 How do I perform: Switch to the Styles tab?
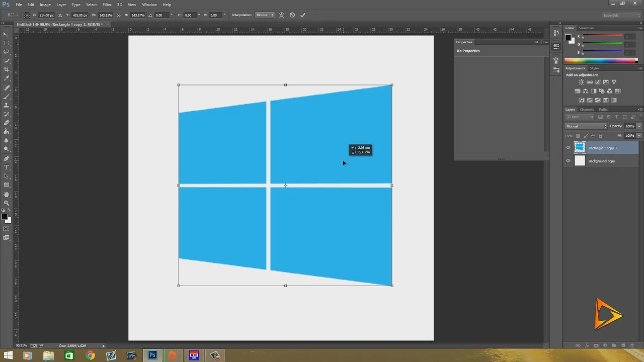pyautogui.click(x=595, y=68)
